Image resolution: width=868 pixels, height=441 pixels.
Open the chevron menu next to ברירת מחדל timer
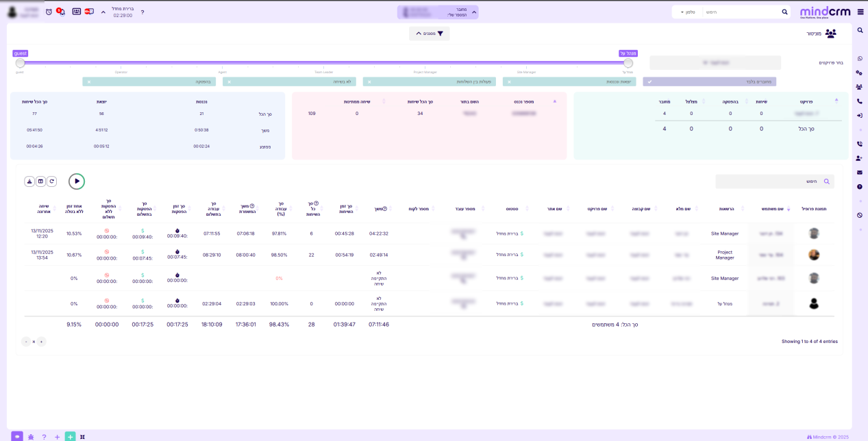tap(103, 12)
